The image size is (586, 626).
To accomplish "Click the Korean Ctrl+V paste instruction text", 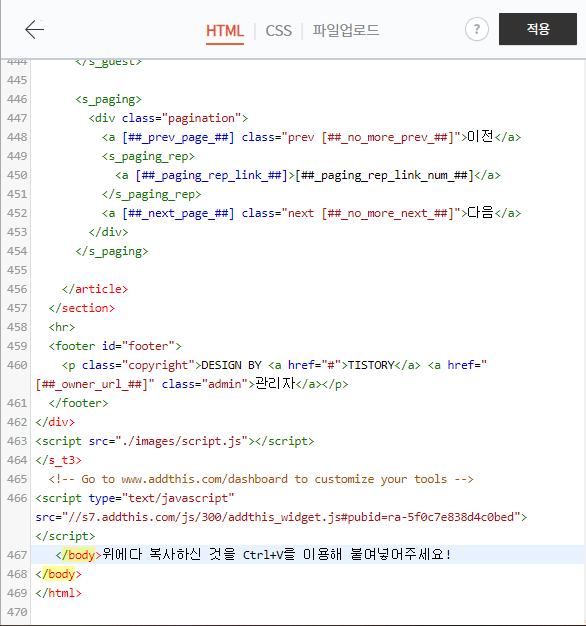I will point(277,555).
